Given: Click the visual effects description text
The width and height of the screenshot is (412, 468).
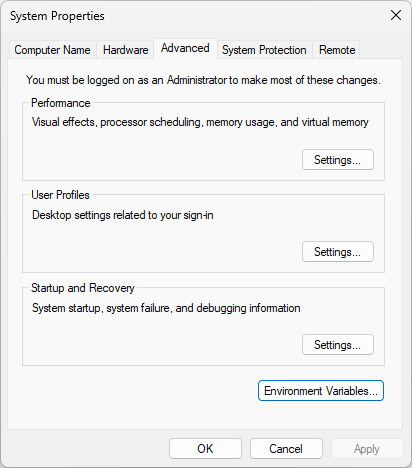Looking at the screenshot, I should point(200,122).
